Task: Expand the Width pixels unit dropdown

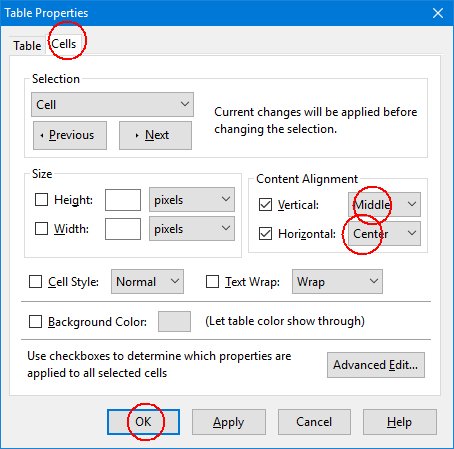Action: (x=192, y=229)
